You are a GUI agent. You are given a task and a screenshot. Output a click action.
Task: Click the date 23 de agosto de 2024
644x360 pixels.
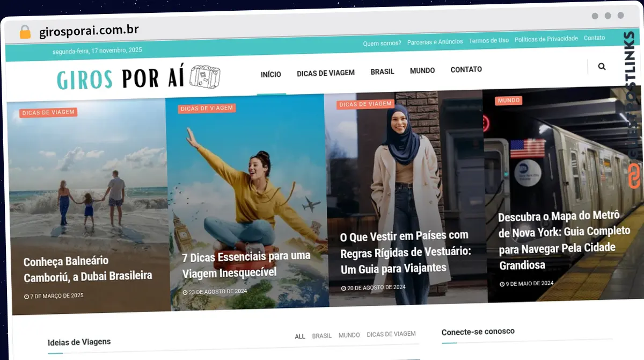click(x=218, y=292)
